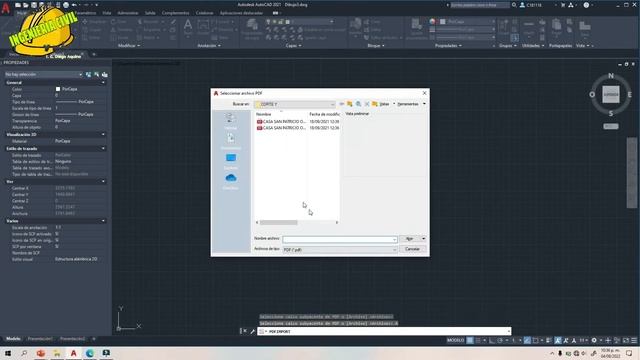Image resolution: width=640 pixels, height=360 pixels.
Task: Click the 'Nombre archivo' input field
Action: [340, 239]
